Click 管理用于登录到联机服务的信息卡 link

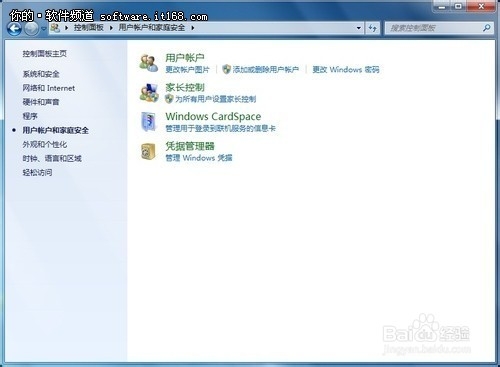click(x=221, y=128)
